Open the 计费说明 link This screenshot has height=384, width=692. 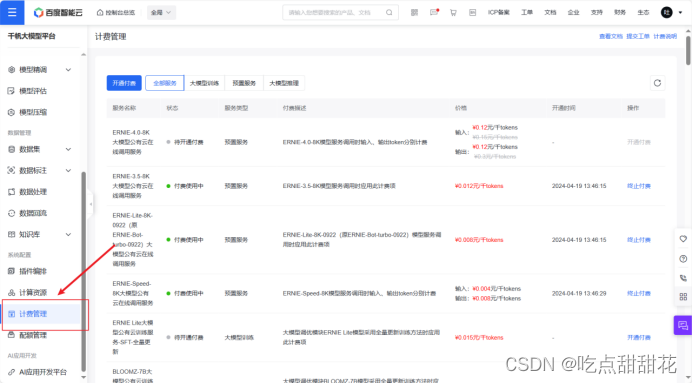click(665, 36)
